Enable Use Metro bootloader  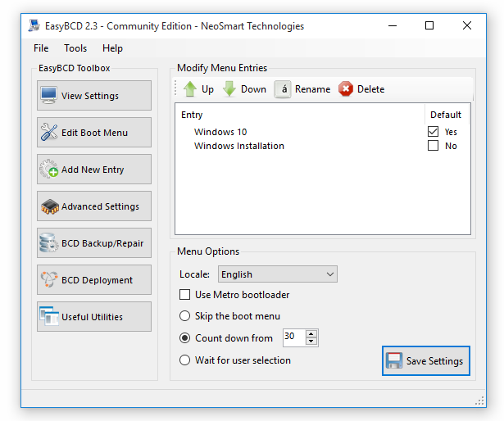(x=185, y=295)
